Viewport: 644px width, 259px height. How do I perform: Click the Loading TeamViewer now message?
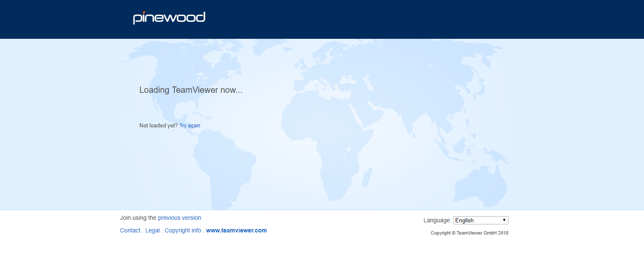190,90
